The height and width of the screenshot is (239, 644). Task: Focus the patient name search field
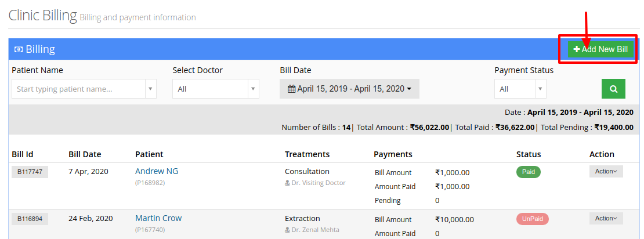coord(78,89)
